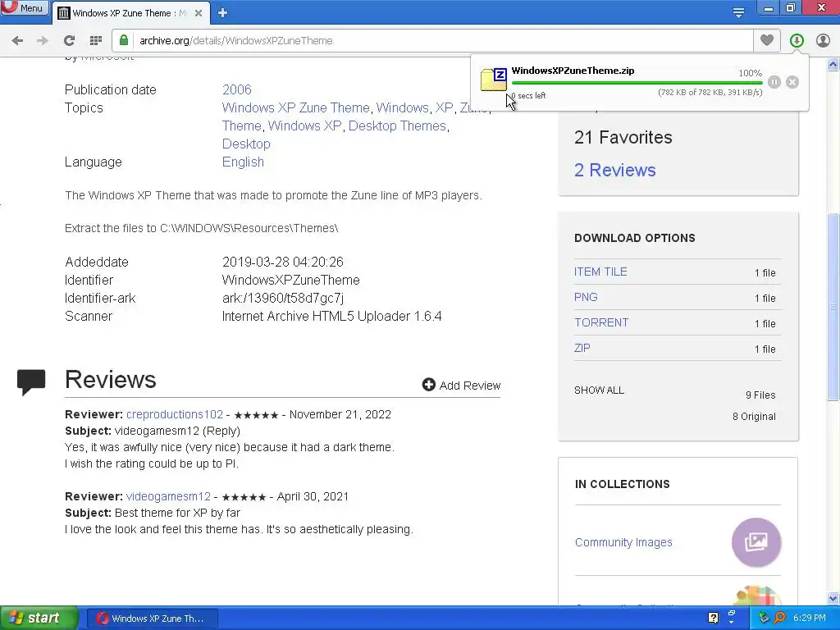The image size is (840, 630).
Task: Toggle the downloads panel icon
Action: point(797,40)
